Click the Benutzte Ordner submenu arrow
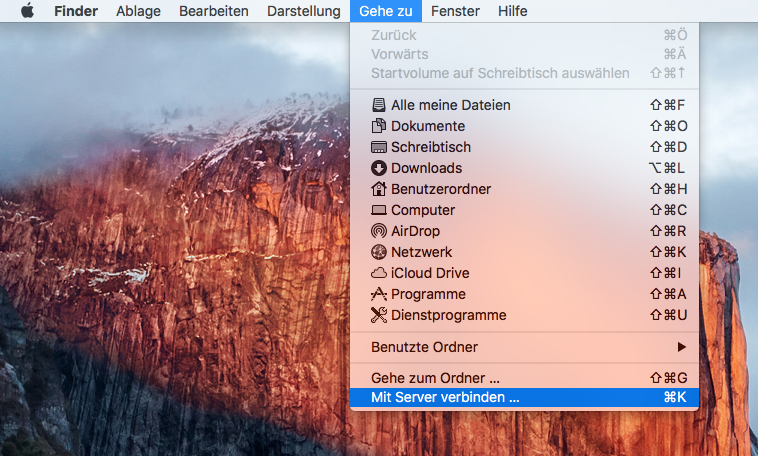This screenshot has height=456, width=758. (682, 347)
